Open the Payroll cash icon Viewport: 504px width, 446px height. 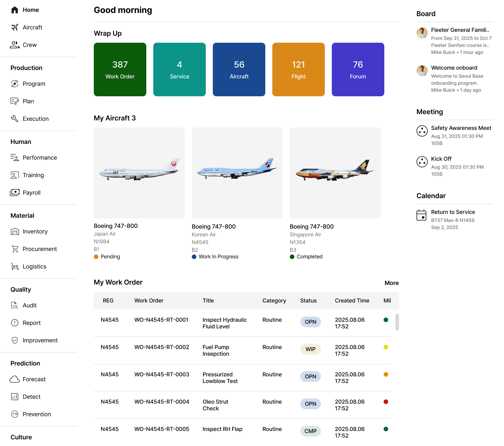15,193
